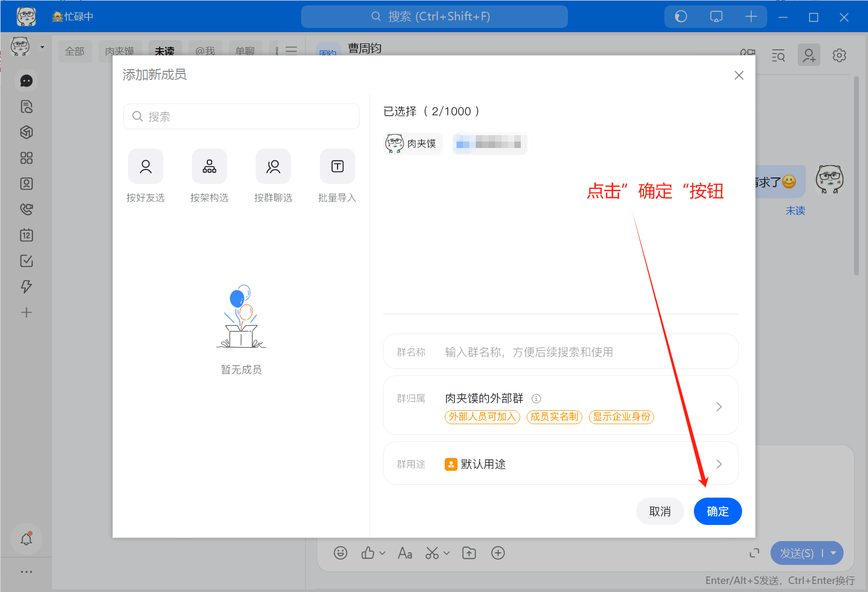Close the 添加新成员 dialog
Screen dimensions: 868x592
[x=739, y=75]
